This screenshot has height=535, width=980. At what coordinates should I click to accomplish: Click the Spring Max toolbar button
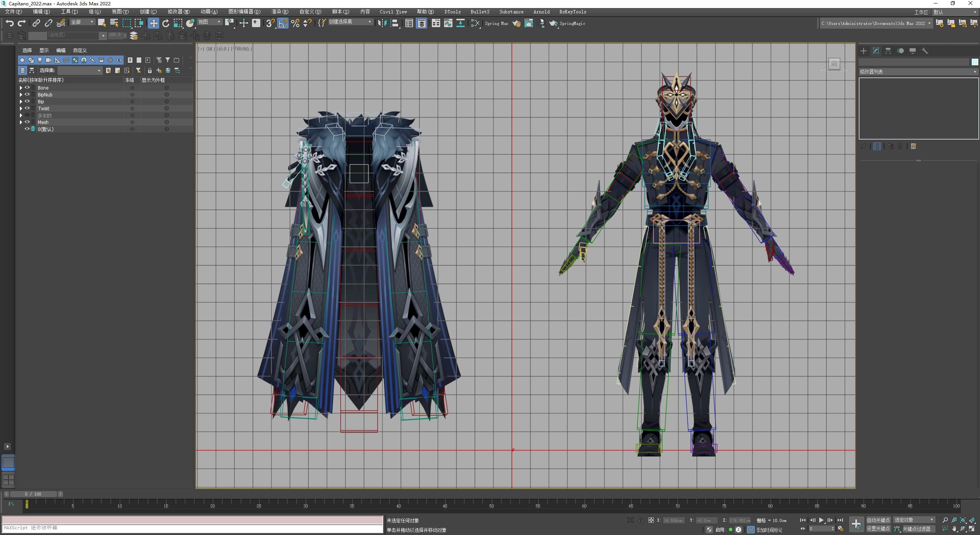(x=497, y=23)
